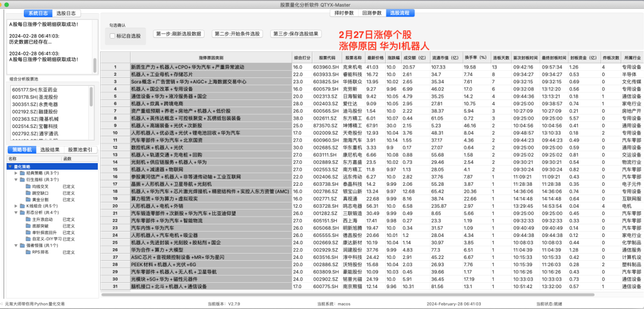
Task: Click the 股票代码 column header
Action: [327, 58]
